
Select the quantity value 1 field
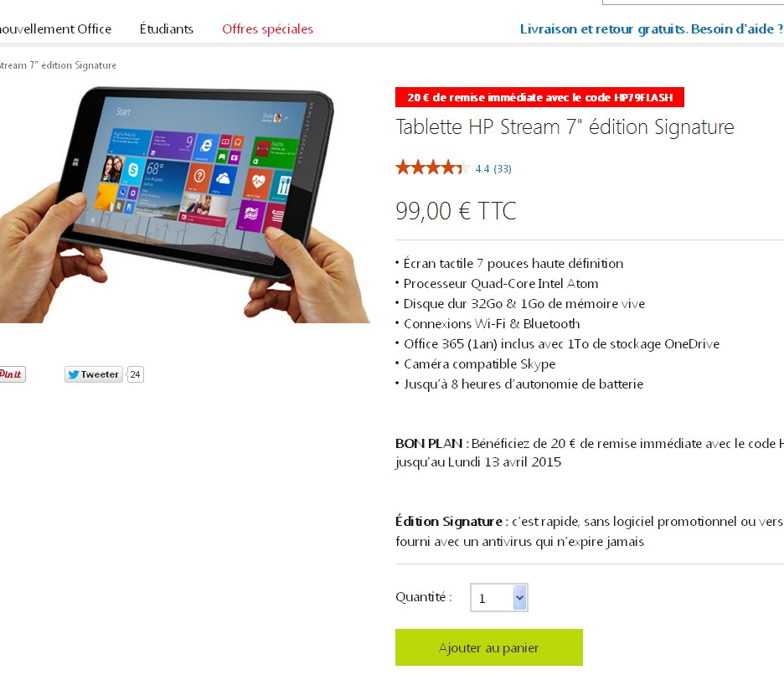click(x=492, y=597)
